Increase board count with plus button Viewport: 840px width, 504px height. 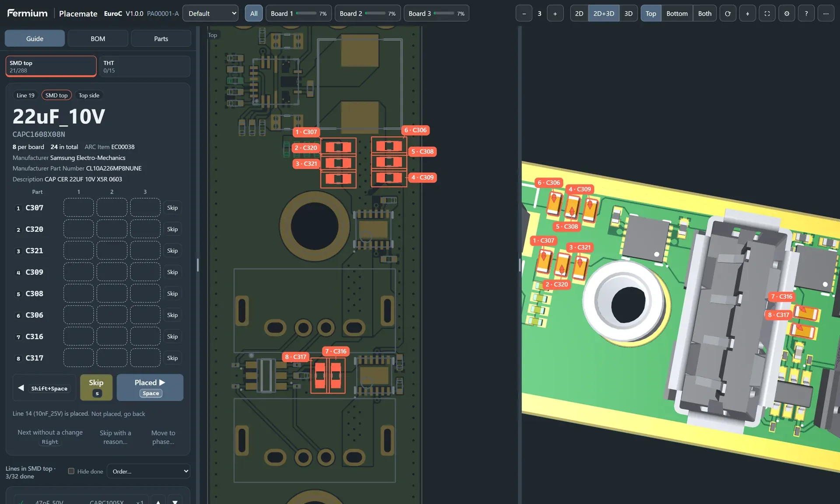pos(555,14)
